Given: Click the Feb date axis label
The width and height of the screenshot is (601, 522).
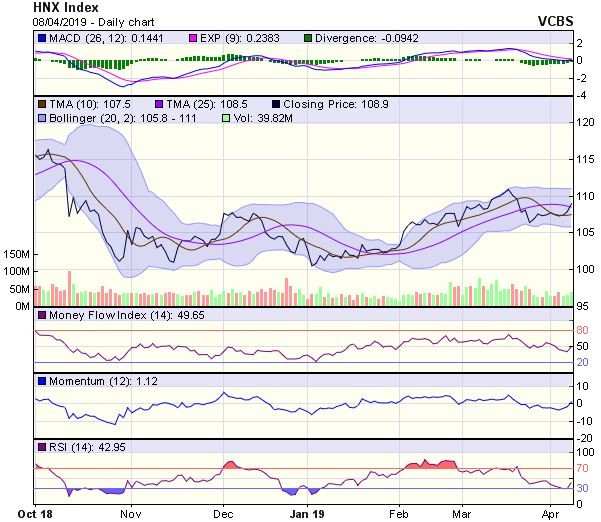Looking at the screenshot, I should coord(397,511).
